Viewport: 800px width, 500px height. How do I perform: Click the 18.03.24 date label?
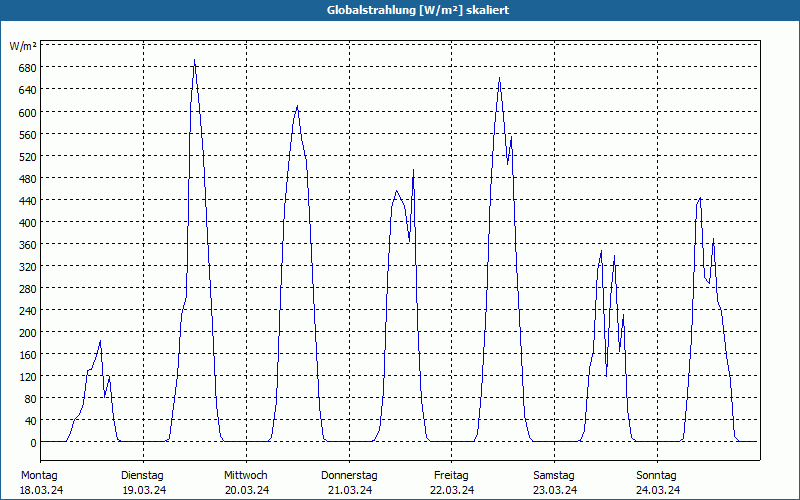(41, 490)
